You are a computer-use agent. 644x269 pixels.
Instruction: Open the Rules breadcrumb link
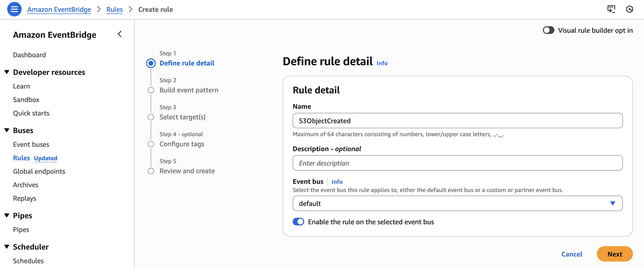114,10
